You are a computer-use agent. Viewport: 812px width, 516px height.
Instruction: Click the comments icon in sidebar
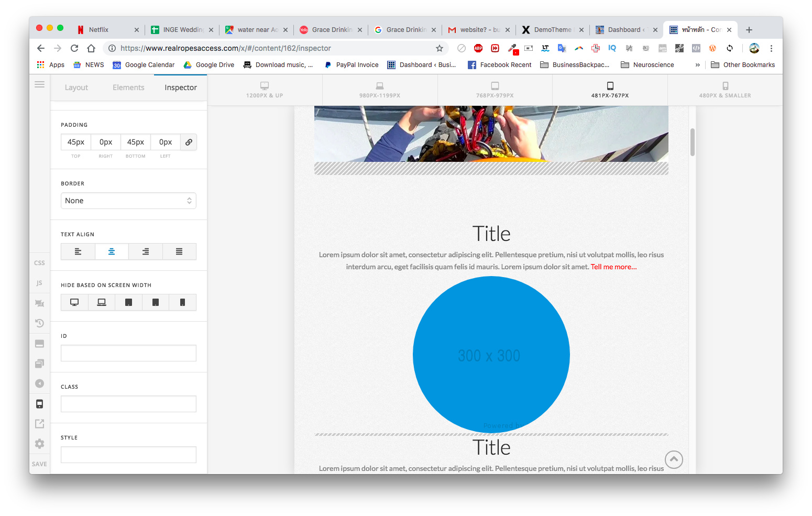pyautogui.click(x=39, y=303)
